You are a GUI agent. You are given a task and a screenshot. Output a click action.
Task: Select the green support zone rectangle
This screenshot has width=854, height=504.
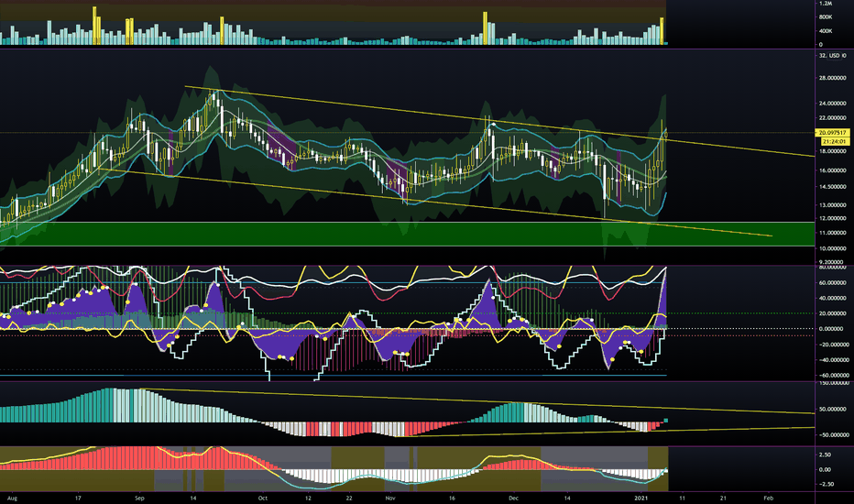click(408, 234)
